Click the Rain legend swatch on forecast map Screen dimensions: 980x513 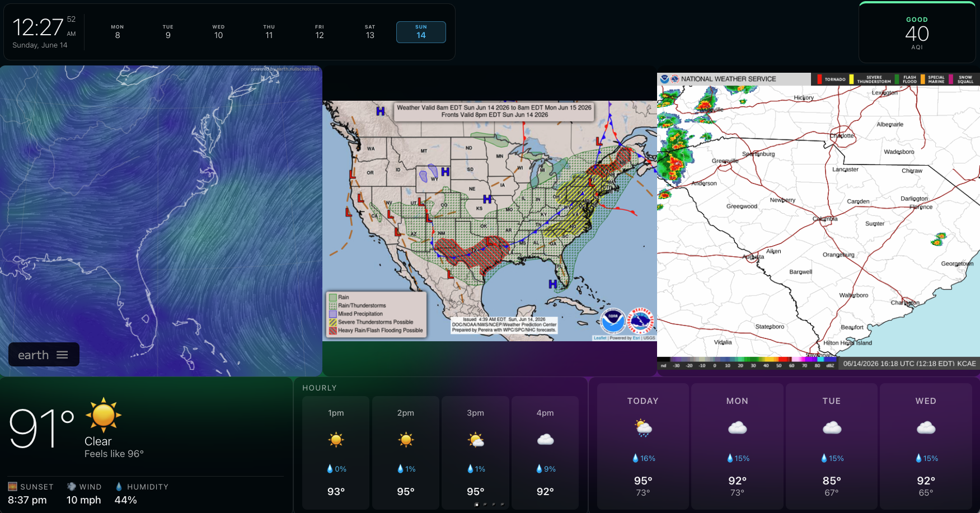(333, 297)
